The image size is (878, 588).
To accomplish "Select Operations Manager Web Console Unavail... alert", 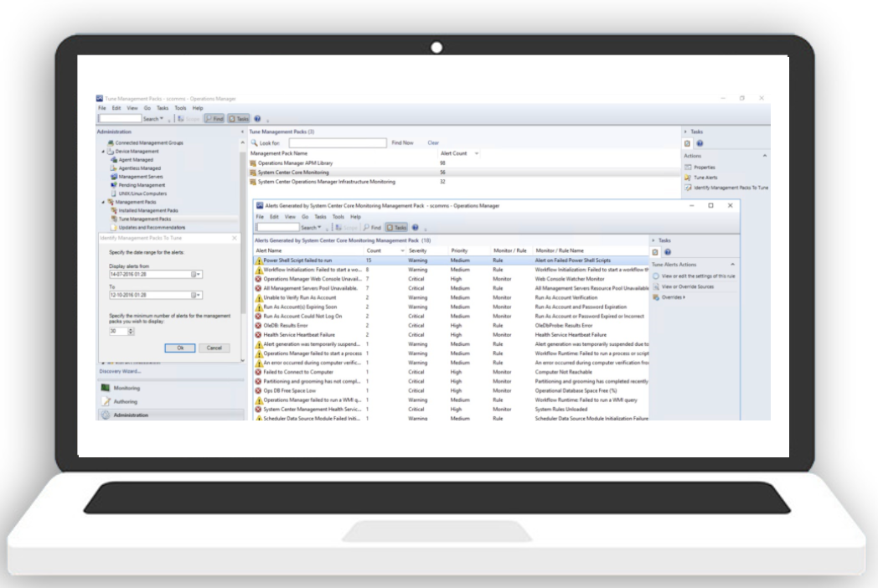I will (451, 279).
